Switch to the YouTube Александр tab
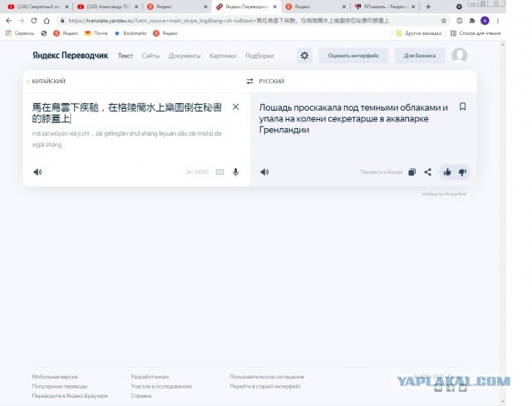The width and height of the screenshot is (532, 406). point(107,7)
